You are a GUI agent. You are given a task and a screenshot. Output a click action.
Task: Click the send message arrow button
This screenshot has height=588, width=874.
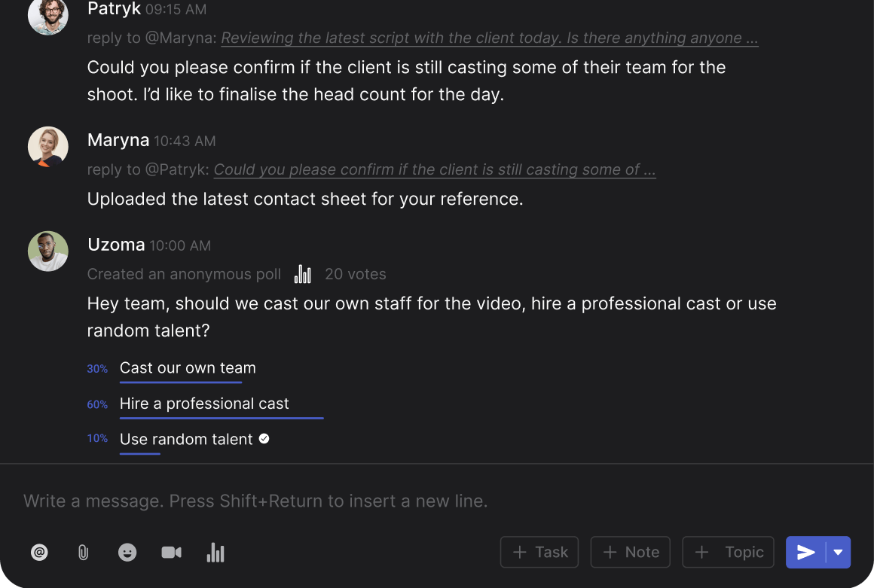(x=806, y=553)
